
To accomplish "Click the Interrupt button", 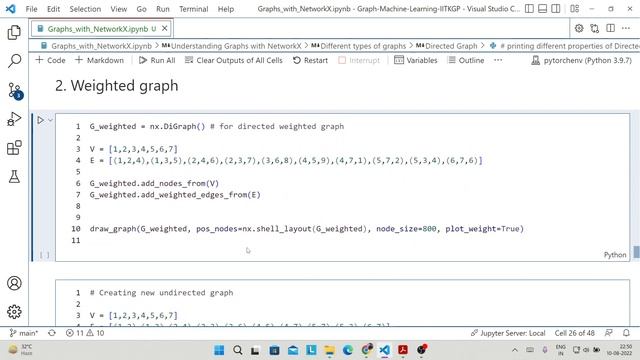I will pyautogui.click(x=359, y=60).
